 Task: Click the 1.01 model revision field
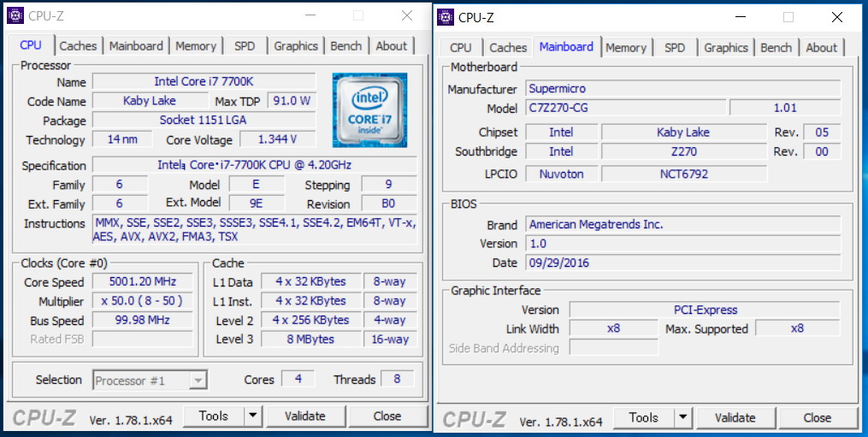(x=785, y=108)
